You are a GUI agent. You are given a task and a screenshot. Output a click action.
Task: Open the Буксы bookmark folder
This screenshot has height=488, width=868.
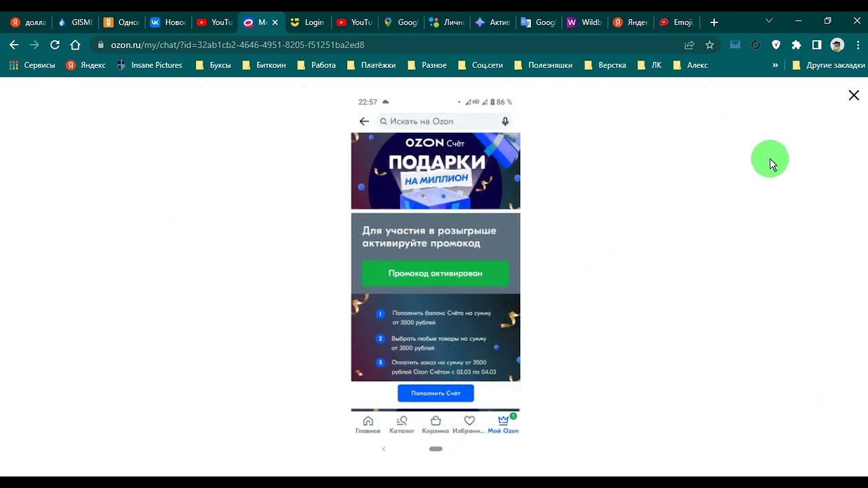point(213,65)
